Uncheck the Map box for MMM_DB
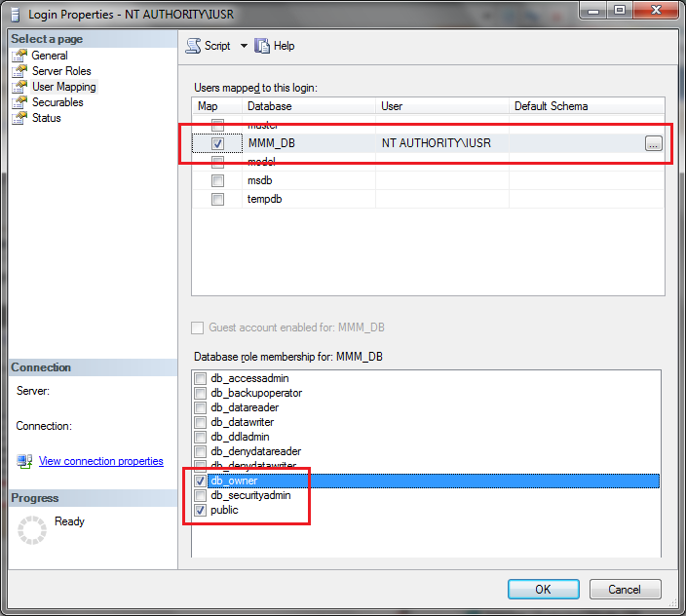Image resolution: width=686 pixels, height=616 pixels. click(217, 143)
